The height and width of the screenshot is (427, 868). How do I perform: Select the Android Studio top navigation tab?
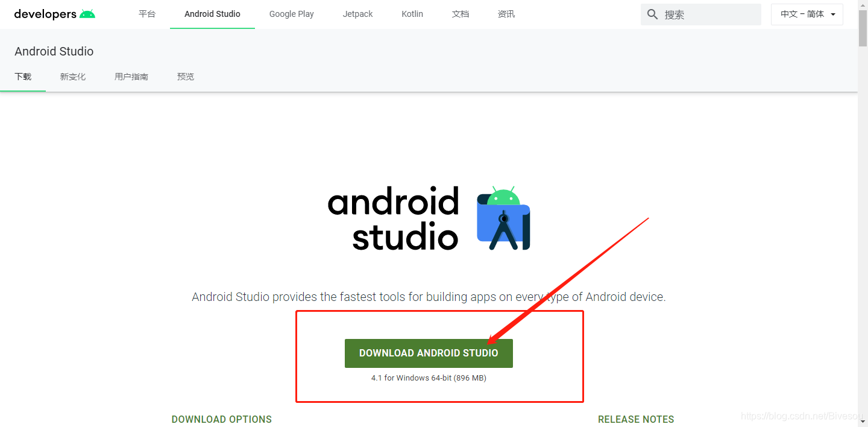tap(212, 14)
